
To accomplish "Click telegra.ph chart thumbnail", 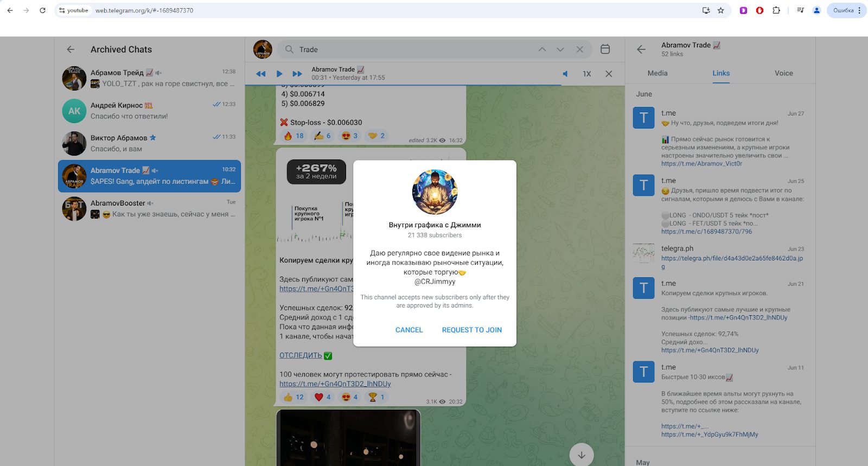I will coord(644,253).
